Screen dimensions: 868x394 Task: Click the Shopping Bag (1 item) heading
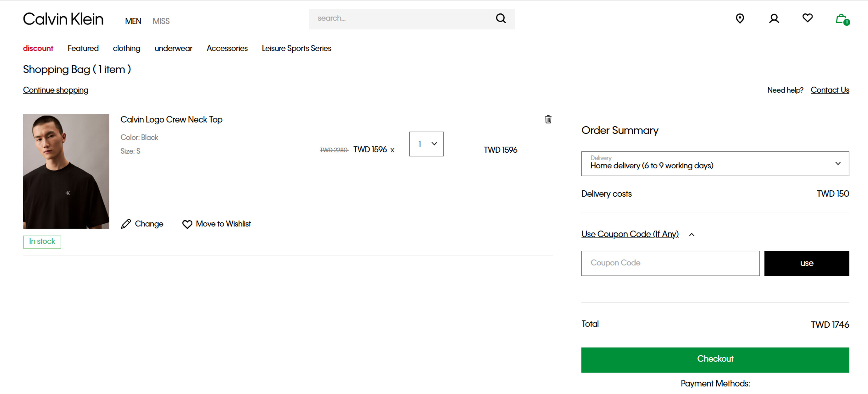click(77, 70)
